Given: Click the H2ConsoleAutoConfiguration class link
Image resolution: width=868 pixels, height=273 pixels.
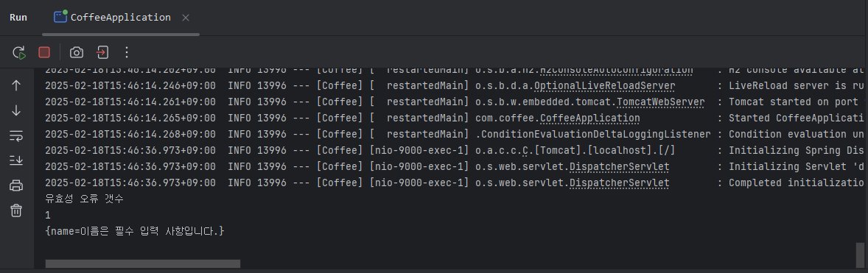Looking at the screenshot, I should click(x=616, y=71).
